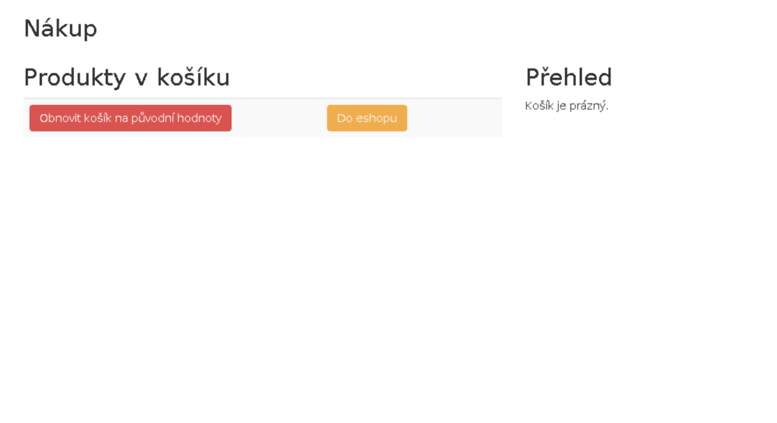Screen dimensions: 777x423
Task: Go to eshop using the orange button
Action: [x=367, y=118]
